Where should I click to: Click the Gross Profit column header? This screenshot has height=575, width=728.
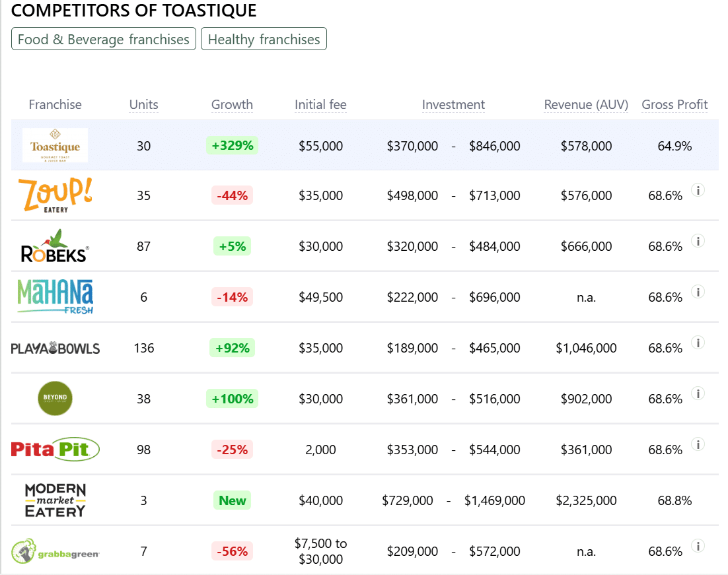click(674, 105)
